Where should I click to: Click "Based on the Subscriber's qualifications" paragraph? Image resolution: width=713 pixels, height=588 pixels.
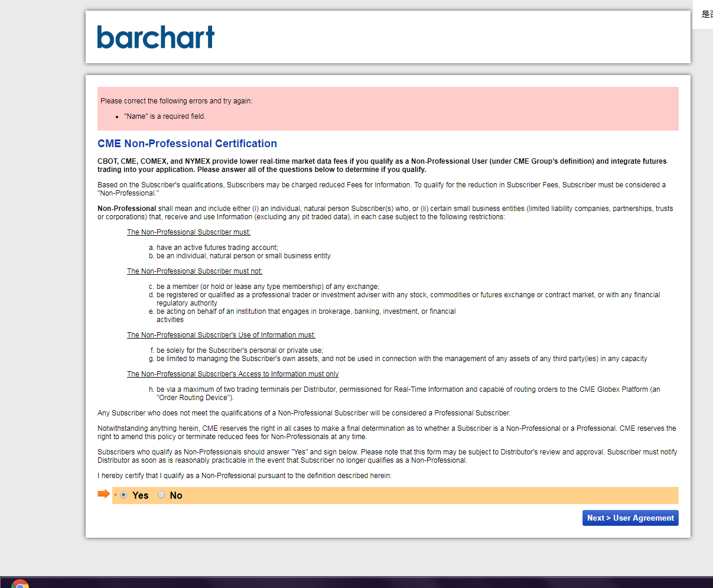(x=382, y=189)
